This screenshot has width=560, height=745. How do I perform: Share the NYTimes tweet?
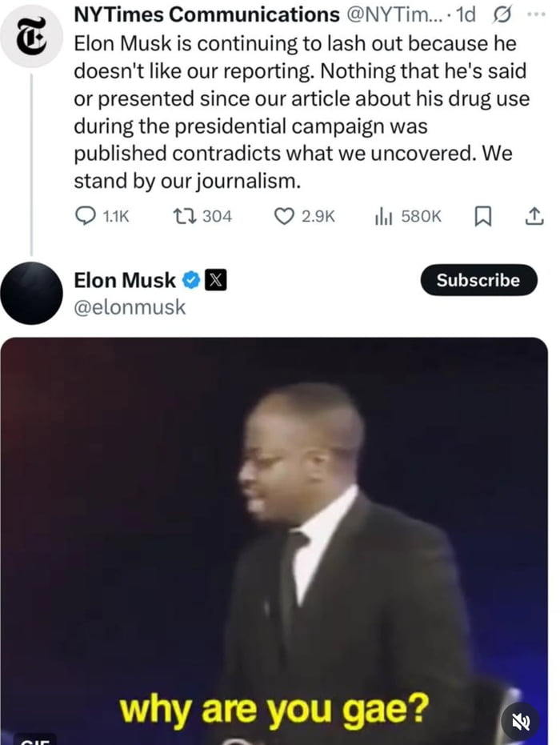pyautogui.click(x=534, y=216)
